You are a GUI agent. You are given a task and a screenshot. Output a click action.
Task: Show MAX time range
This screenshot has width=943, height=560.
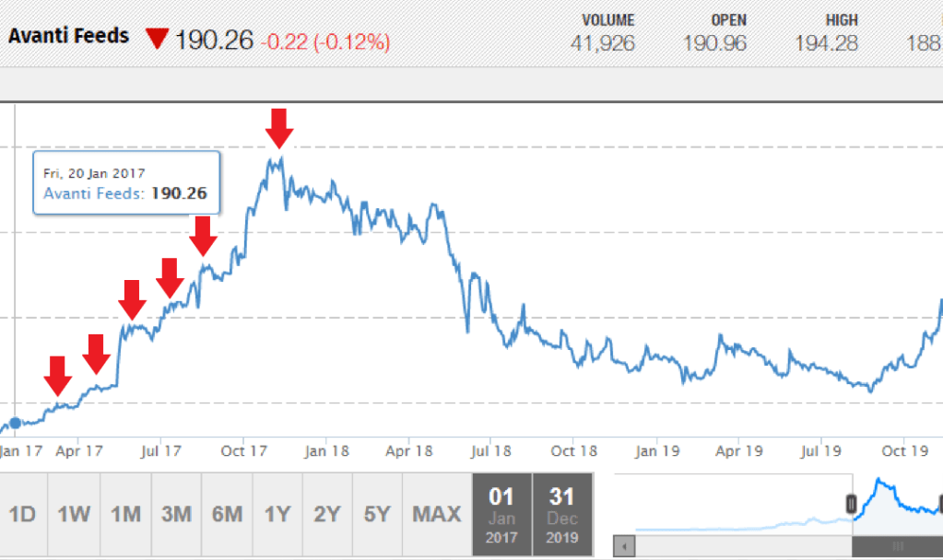coord(436,514)
